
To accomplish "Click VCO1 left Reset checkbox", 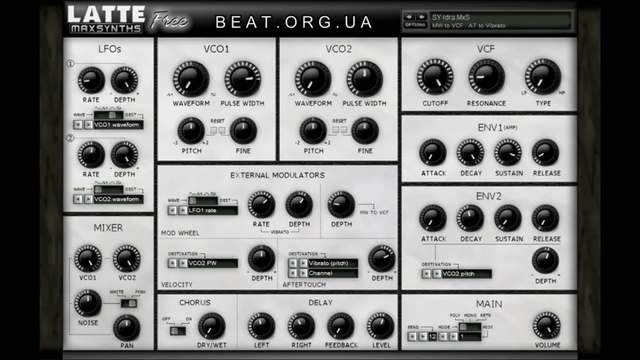I will click(213, 130).
